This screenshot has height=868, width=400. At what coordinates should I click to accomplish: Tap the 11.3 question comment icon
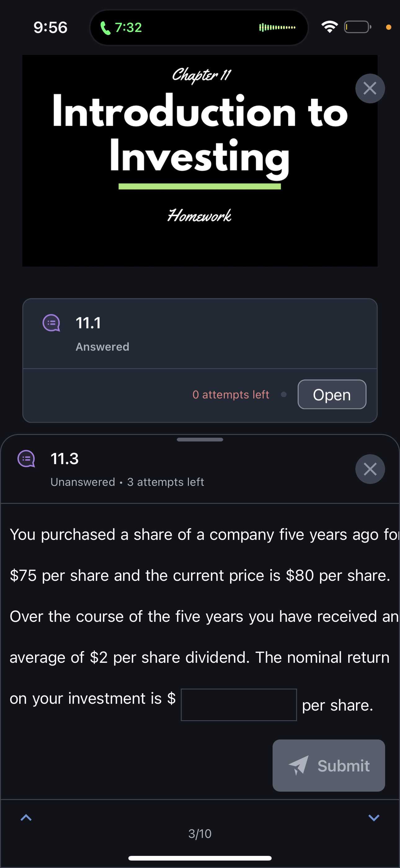(27, 458)
